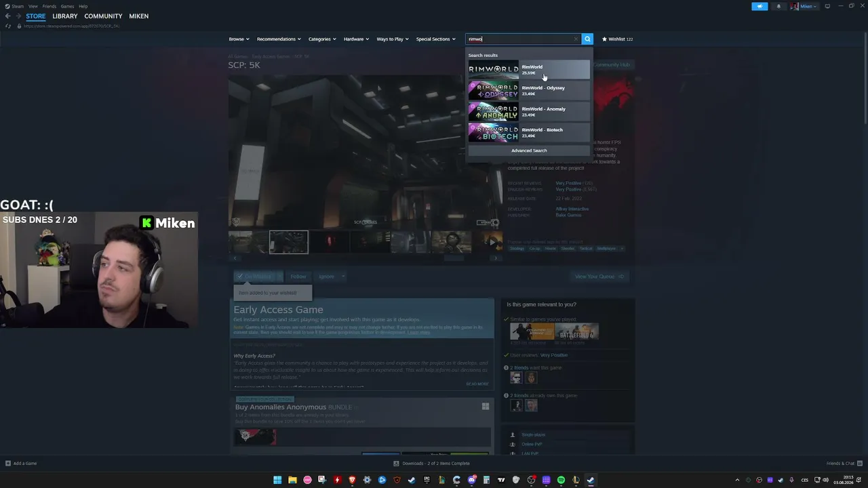
Task: Expand the Categories dropdown
Action: 322,39
